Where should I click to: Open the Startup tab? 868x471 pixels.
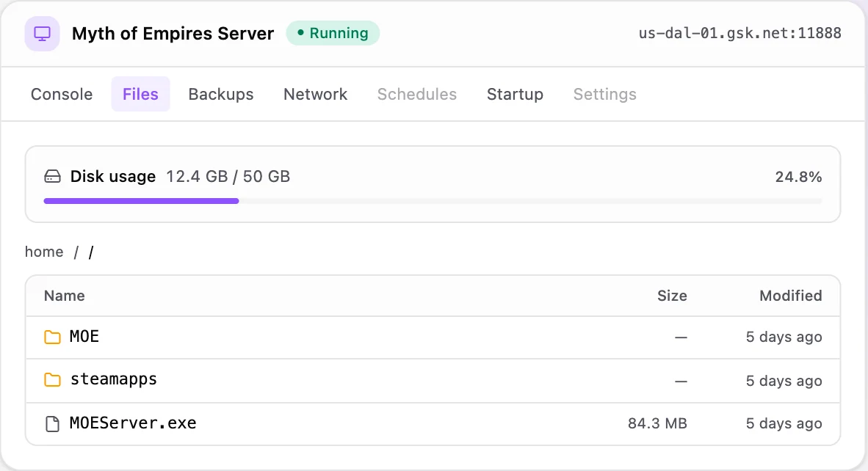click(515, 94)
